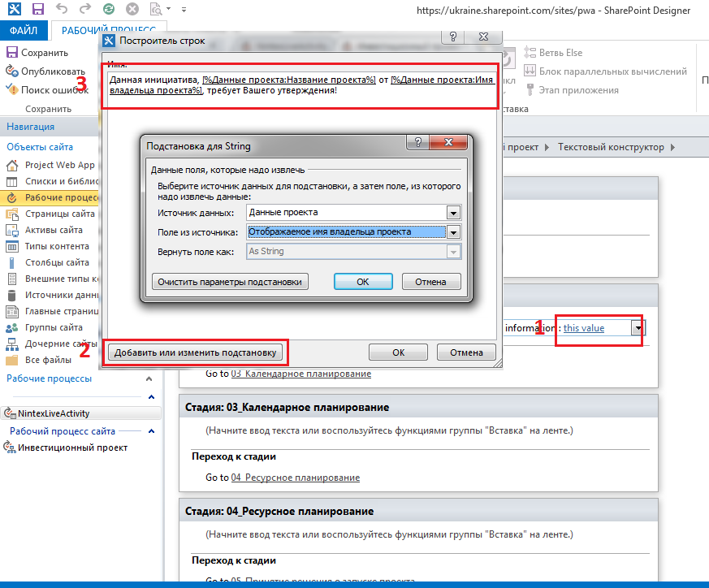Close the Подстановка для String dialog
The image size is (709, 588).
click(448, 142)
